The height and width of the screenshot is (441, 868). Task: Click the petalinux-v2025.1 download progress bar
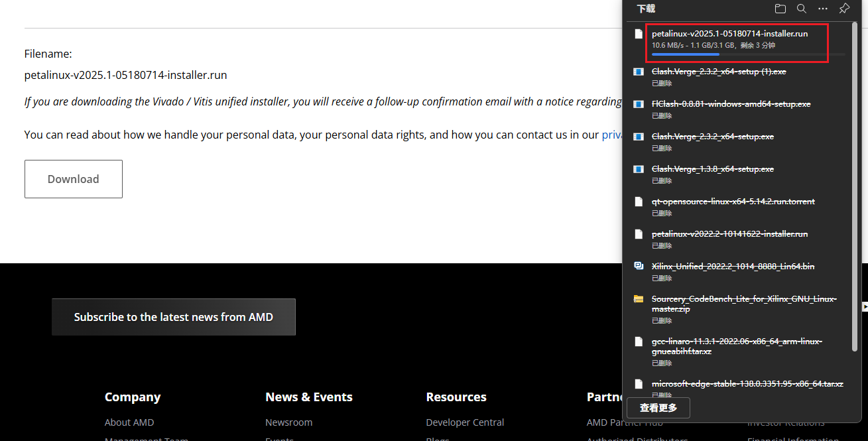click(749, 54)
